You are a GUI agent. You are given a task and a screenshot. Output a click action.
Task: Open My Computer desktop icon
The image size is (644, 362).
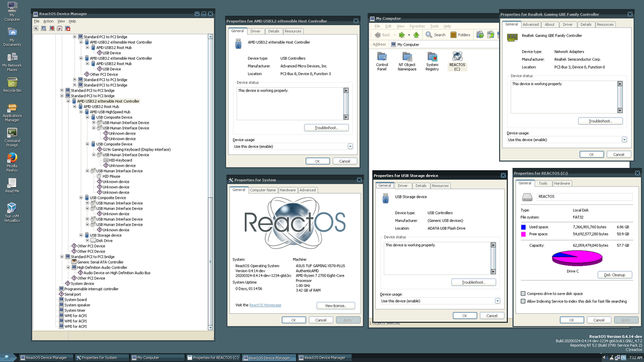12,12
